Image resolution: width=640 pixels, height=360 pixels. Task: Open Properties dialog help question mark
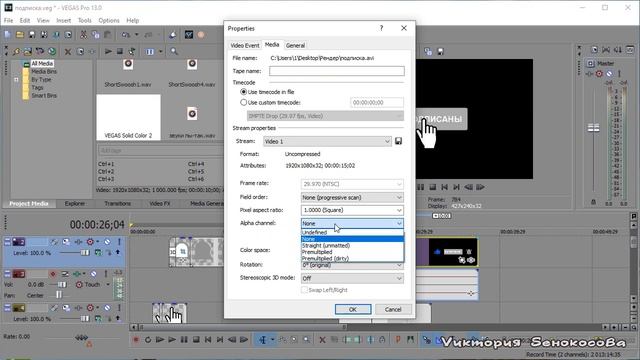click(381, 28)
